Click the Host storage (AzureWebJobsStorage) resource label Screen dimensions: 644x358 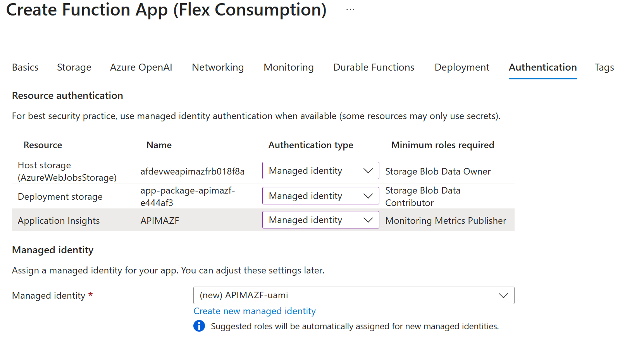pos(67,171)
